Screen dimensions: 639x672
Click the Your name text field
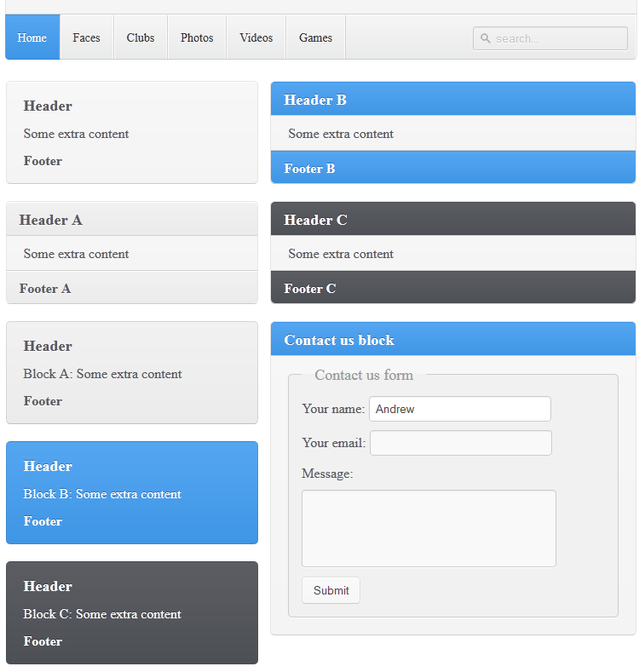pyautogui.click(x=459, y=409)
